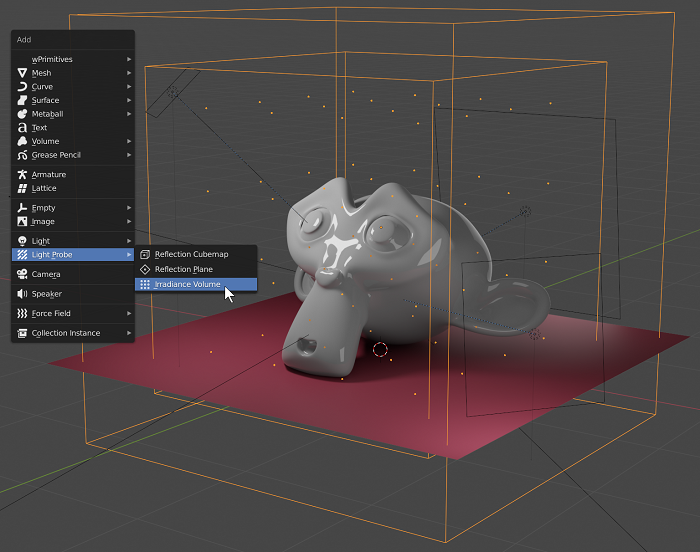
Task: Click the Mesh triangle icon
Action: point(22,73)
